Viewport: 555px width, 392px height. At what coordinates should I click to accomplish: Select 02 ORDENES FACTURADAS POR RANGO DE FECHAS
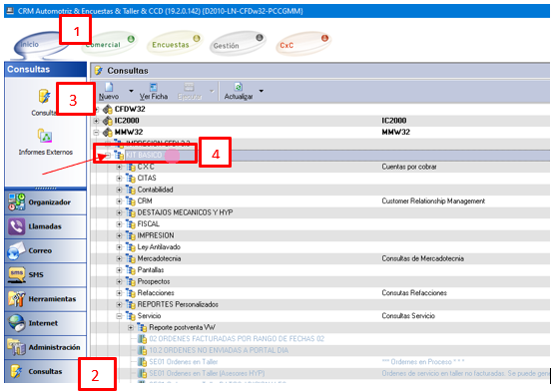237,339
